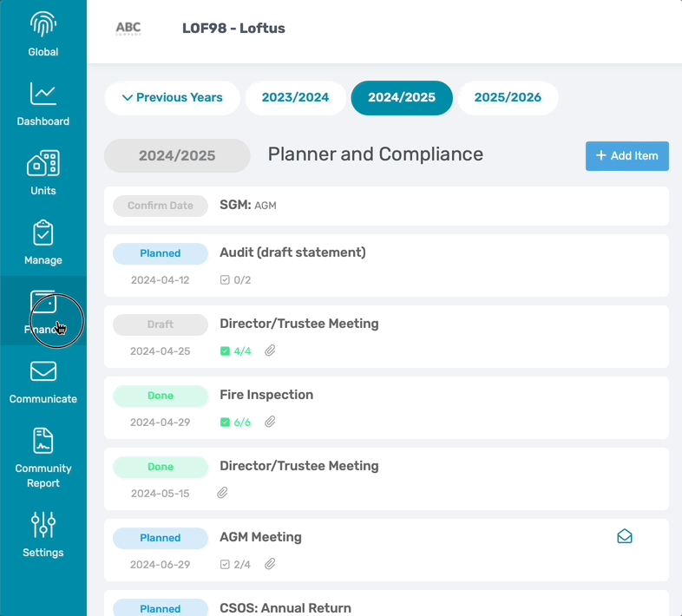
Task: Click the date 2024-05-15
Action: pyautogui.click(x=160, y=494)
